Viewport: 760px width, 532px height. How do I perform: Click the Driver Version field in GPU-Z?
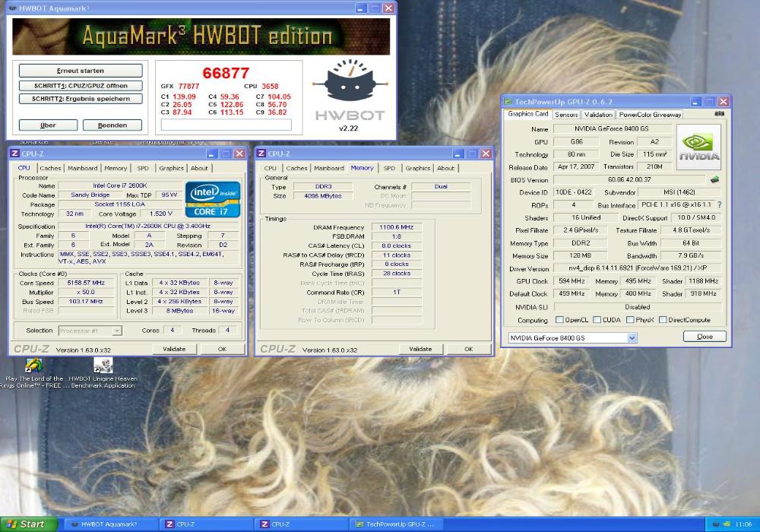638,268
